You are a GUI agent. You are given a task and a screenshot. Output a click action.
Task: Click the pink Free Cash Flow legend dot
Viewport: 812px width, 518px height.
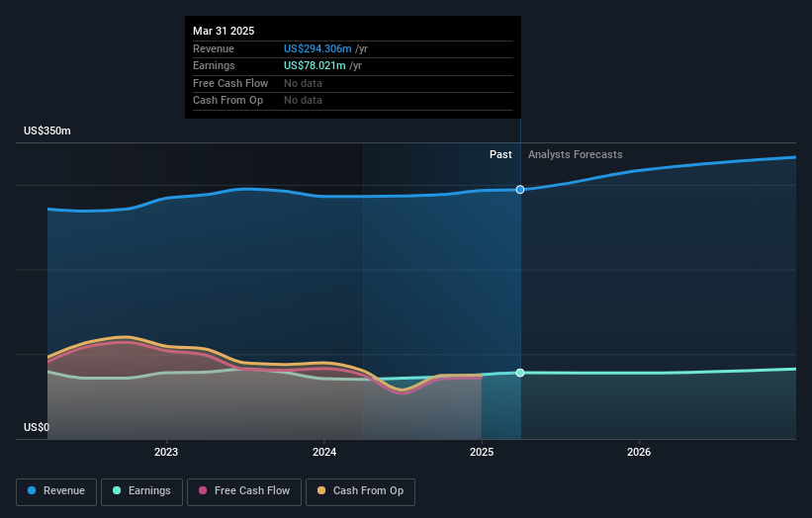[203, 490]
